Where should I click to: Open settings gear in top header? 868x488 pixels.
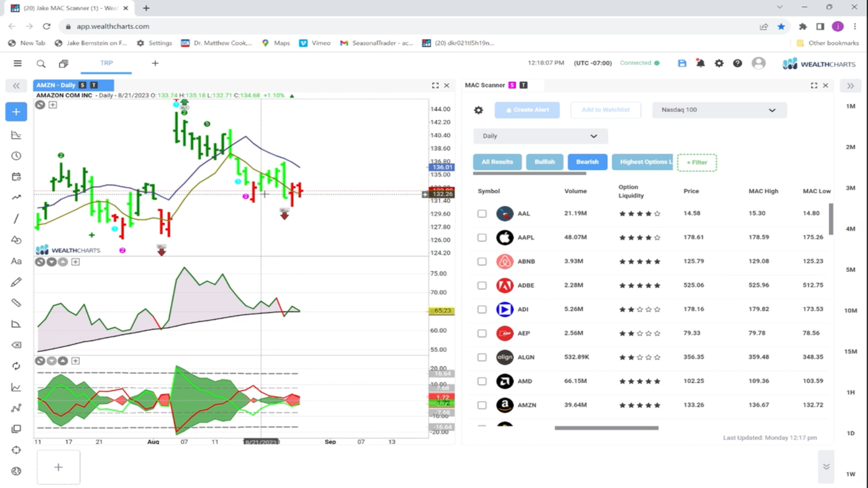(x=719, y=63)
